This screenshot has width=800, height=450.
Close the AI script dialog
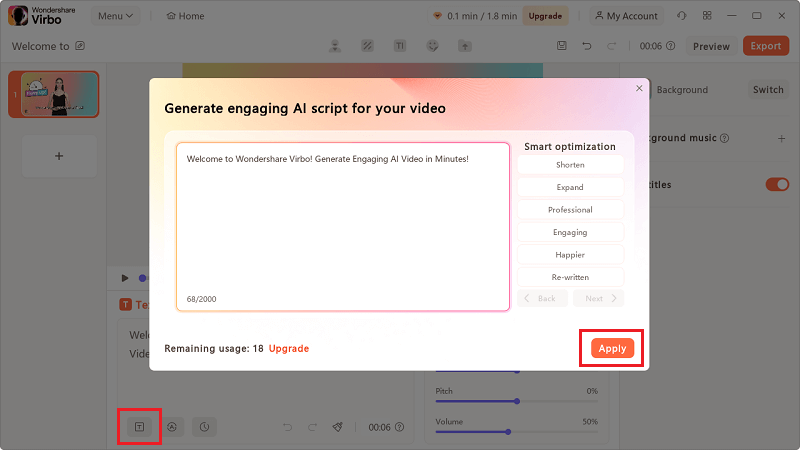(x=639, y=88)
